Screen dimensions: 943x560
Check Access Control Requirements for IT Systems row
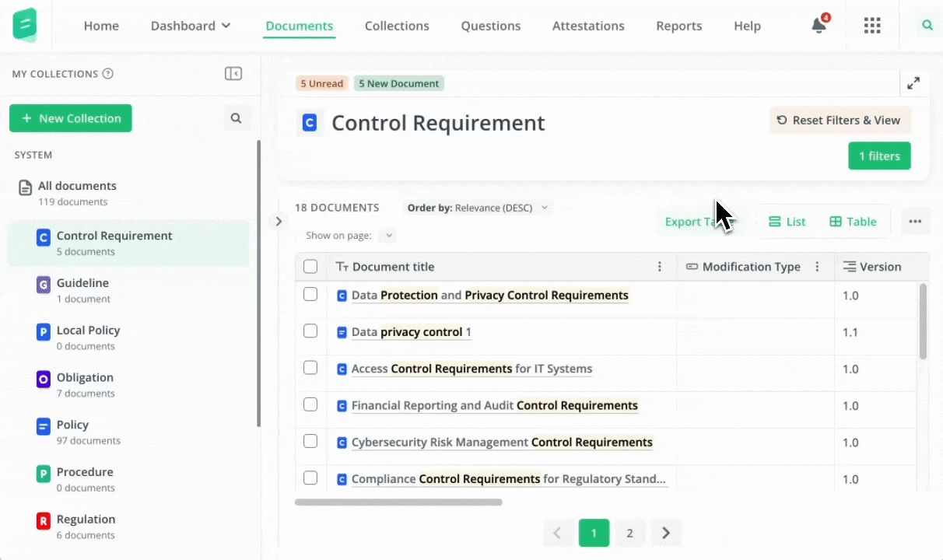[310, 367]
